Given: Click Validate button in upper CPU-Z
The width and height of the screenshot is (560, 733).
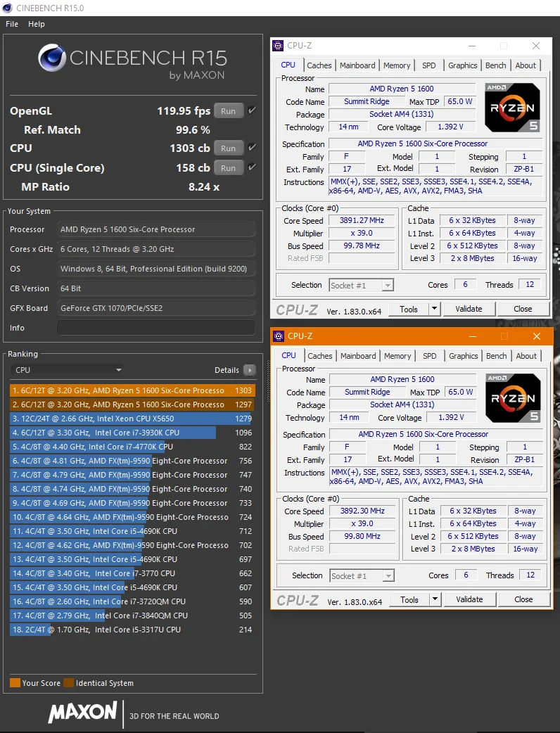Looking at the screenshot, I should pyautogui.click(x=469, y=309).
